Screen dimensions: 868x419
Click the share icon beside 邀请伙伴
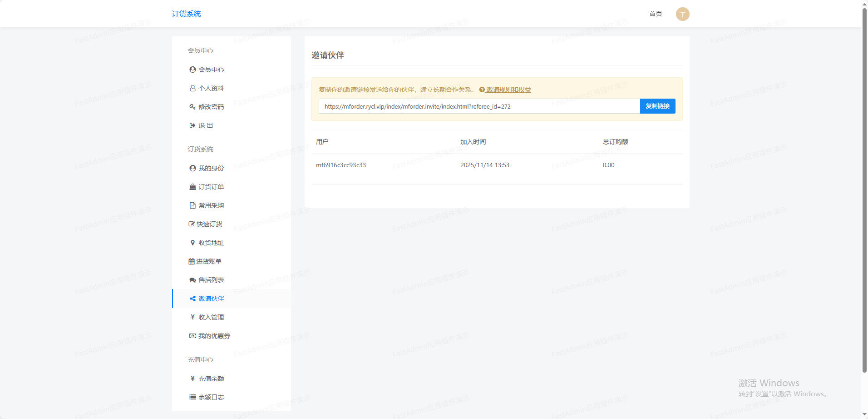tap(192, 299)
